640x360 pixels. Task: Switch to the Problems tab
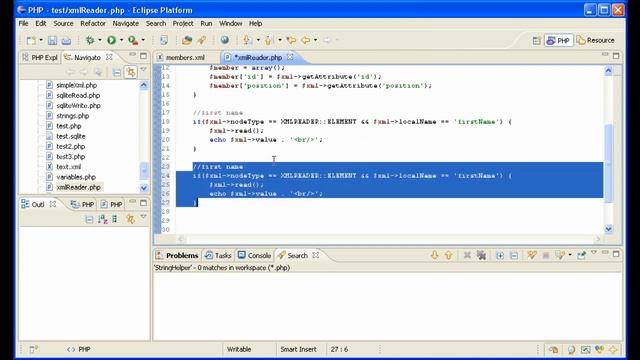(177, 256)
